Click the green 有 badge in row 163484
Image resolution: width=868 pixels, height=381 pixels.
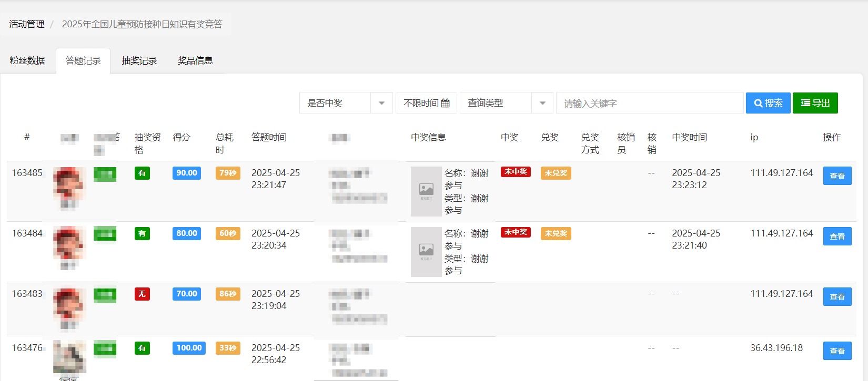(142, 233)
